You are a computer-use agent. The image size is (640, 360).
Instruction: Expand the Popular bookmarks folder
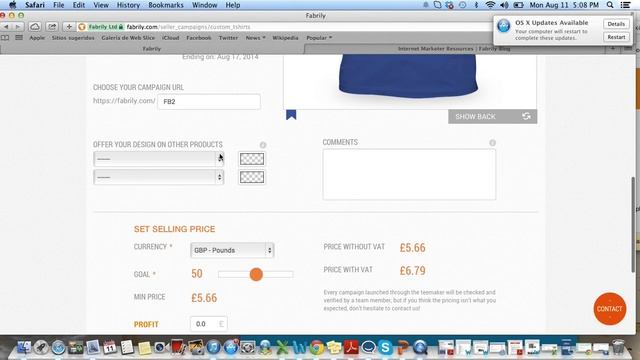319,38
